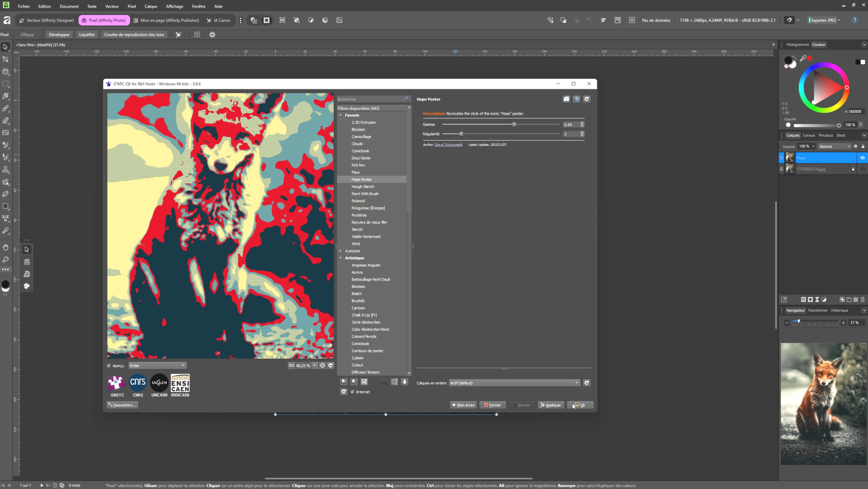The height and width of the screenshot is (489, 868).
Task: Collapse the Artistique filter category
Action: click(x=341, y=258)
